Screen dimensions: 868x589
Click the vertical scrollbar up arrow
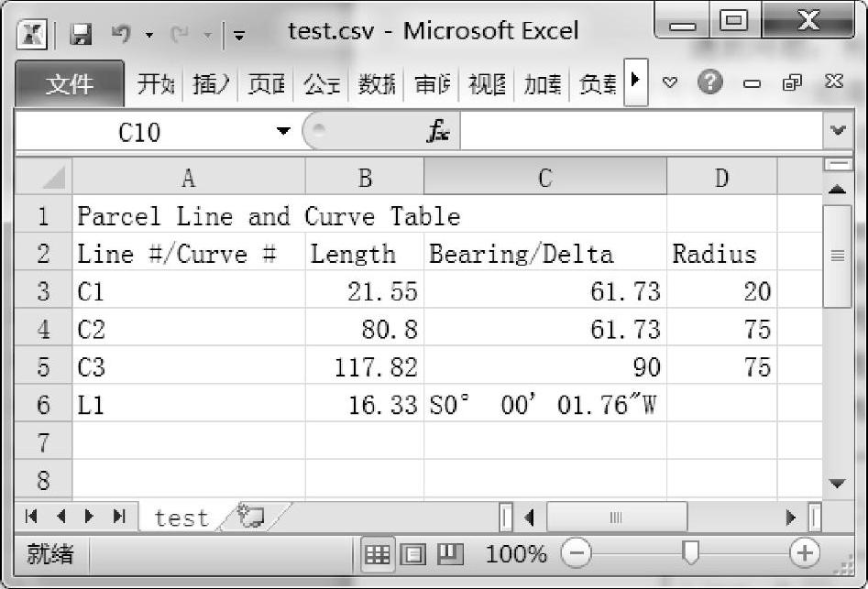click(837, 189)
